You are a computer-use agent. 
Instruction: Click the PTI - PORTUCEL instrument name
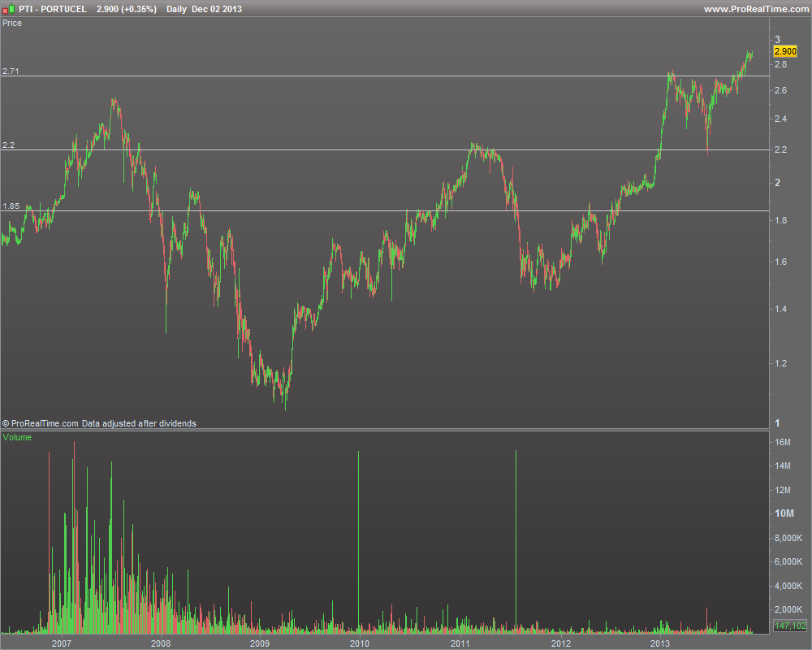coord(53,9)
